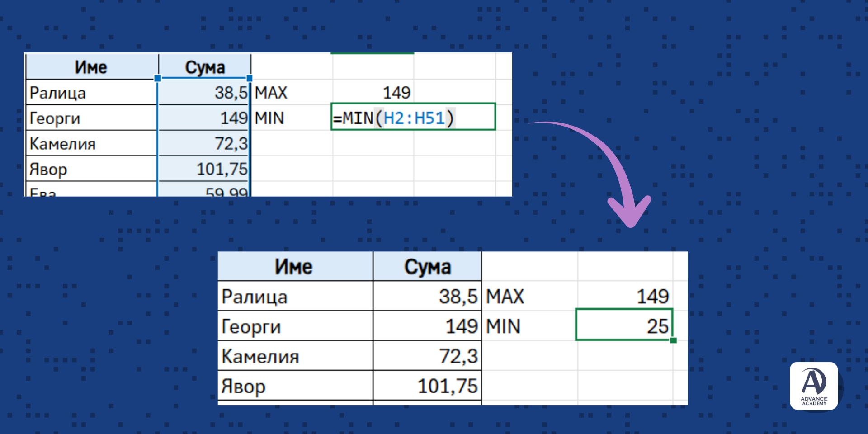The height and width of the screenshot is (434, 868).
Task: Click the formula cell =MIN(H2:H51)
Action: (x=413, y=117)
